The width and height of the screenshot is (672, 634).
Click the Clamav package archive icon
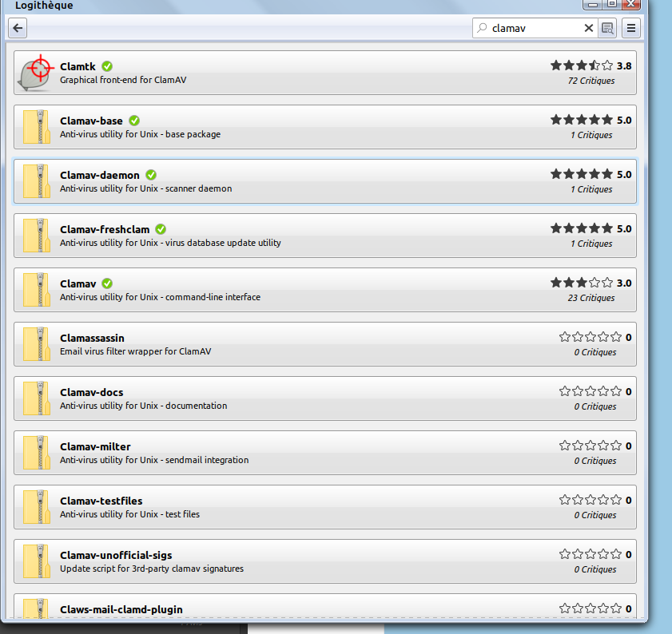[x=37, y=290]
